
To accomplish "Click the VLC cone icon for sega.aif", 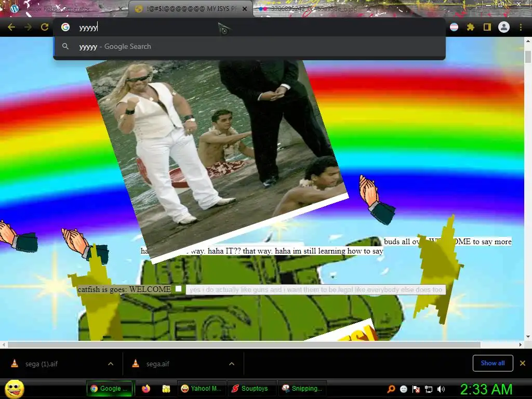I will (x=136, y=363).
